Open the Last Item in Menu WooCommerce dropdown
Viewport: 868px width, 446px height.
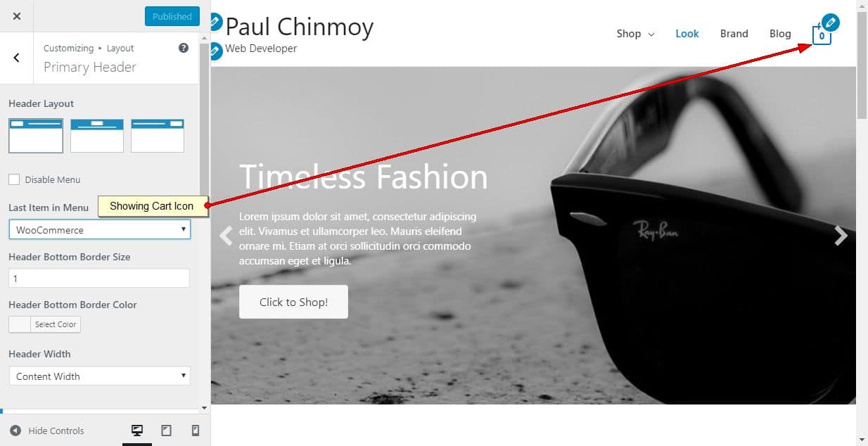click(100, 230)
